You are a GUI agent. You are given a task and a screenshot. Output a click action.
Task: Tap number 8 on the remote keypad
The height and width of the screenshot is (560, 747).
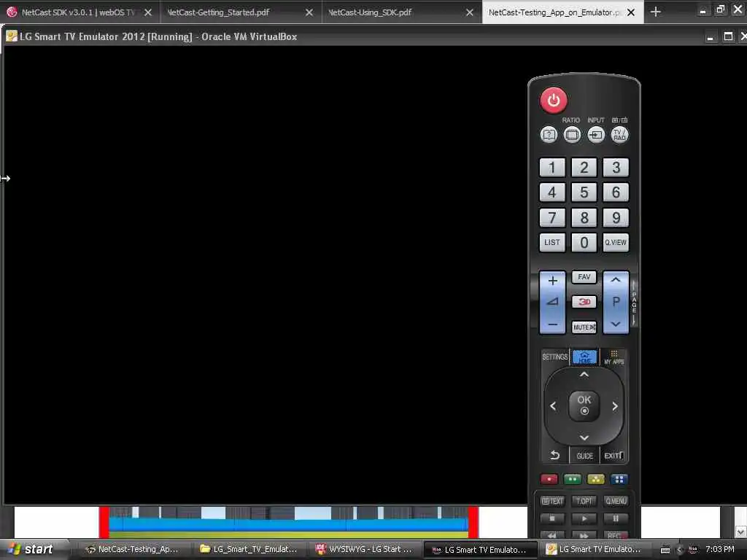click(584, 217)
